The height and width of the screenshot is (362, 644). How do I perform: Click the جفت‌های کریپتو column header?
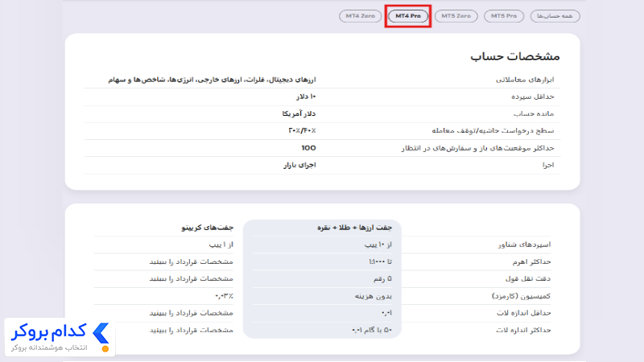(208, 228)
